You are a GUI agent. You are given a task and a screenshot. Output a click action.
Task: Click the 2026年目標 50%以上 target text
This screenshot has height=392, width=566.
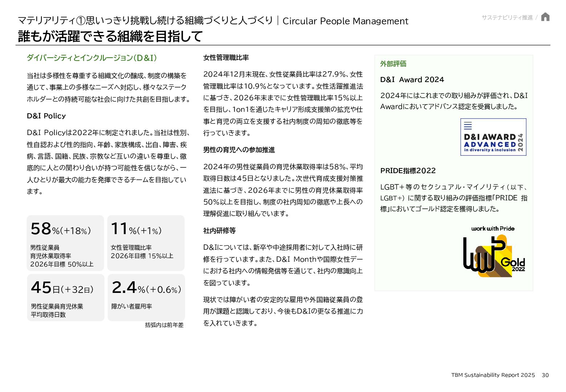[x=62, y=264]
